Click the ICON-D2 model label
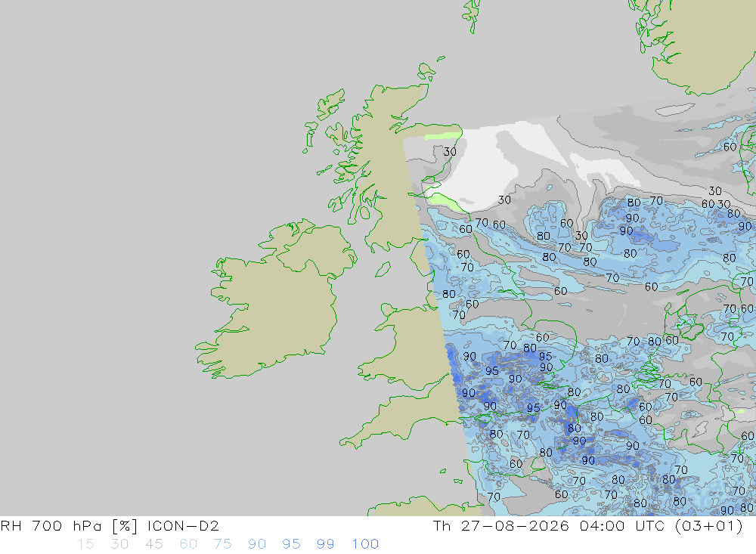This screenshot has height=554, width=756. point(183,525)
